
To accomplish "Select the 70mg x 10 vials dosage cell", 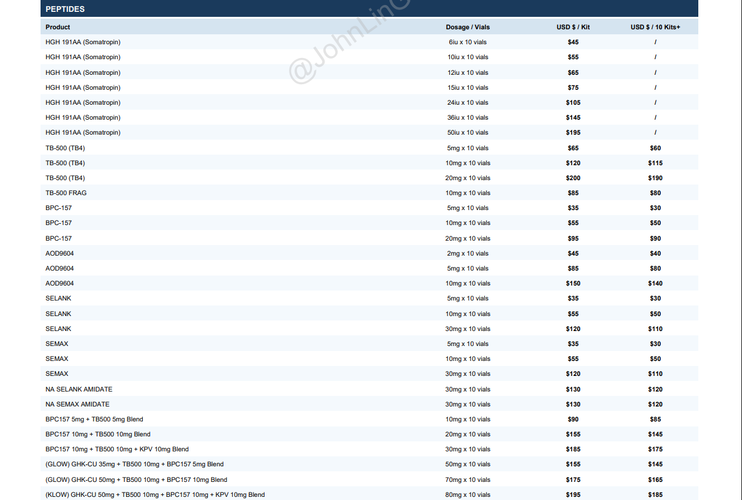I will (468, 480).
